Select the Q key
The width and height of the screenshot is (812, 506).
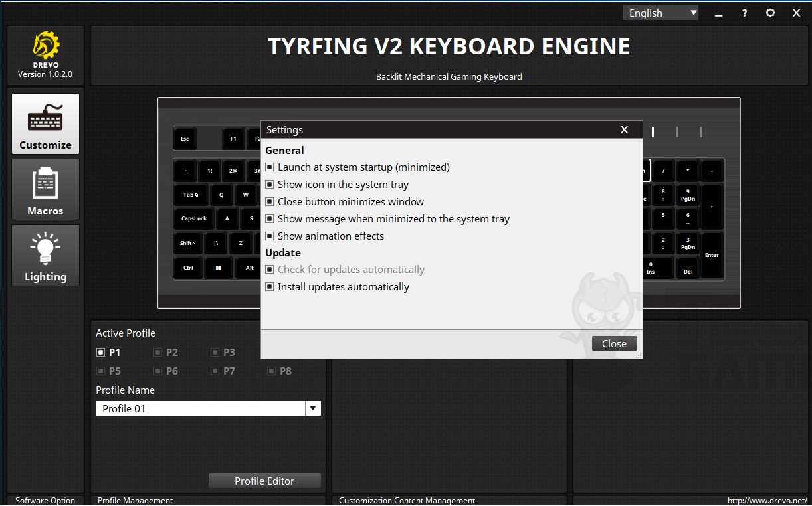[221, 195]
